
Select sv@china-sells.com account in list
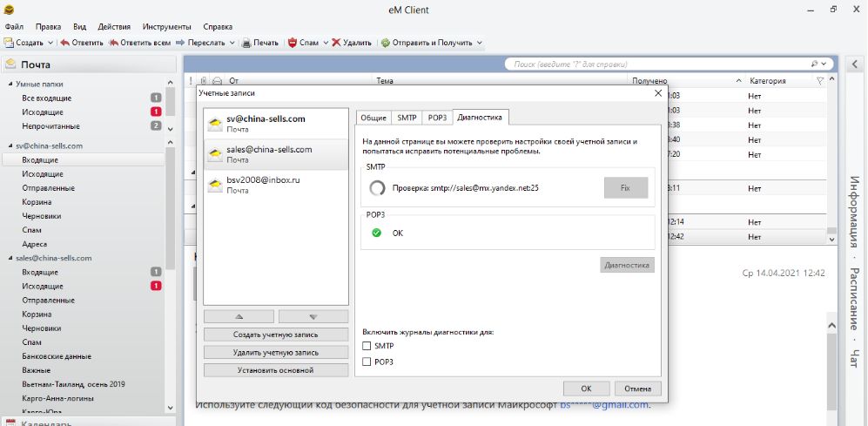coord(276,124)
